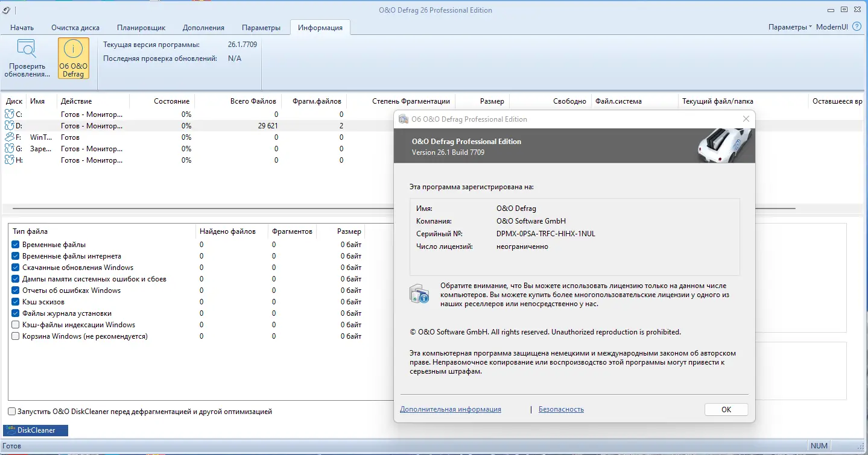This screenshot has height=455, width=868.
Task: Click the O&O icon on dialog title bar
Action: [x=403, y=119]
